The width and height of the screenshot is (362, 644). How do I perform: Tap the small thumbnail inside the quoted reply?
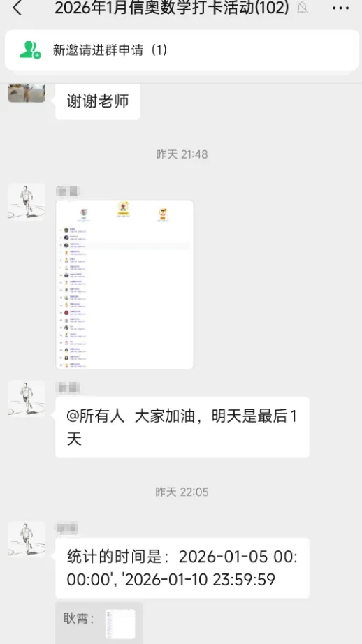click(x=120, y=624)
